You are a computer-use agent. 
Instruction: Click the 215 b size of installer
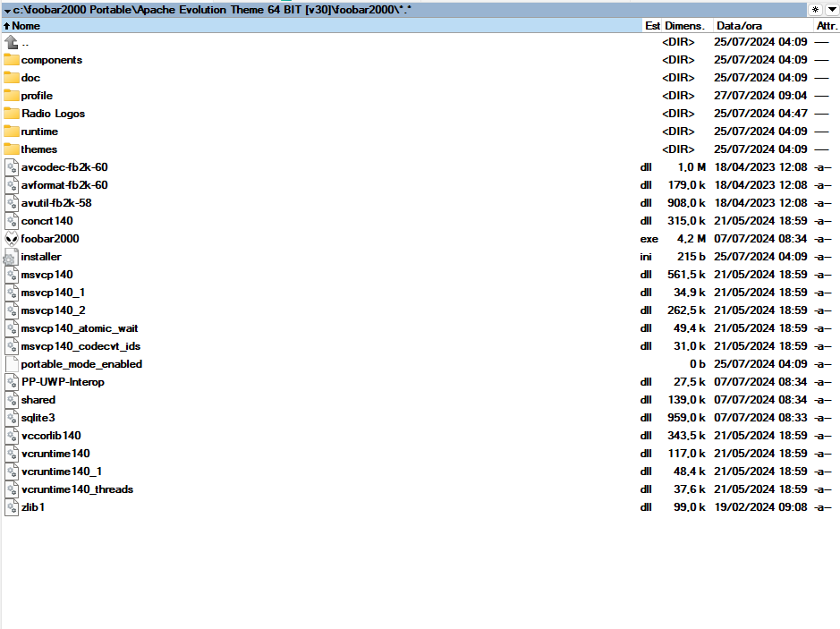pyautogui.click(x=692, y=257)
